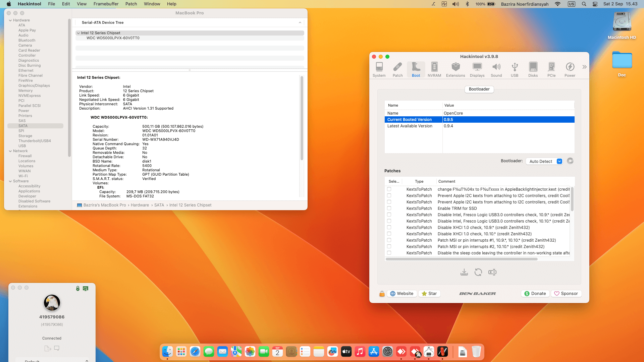Enable the 'Enable TRIM for SSD' patch checkbox
644x362 pixels.
(x=389, y=208)
